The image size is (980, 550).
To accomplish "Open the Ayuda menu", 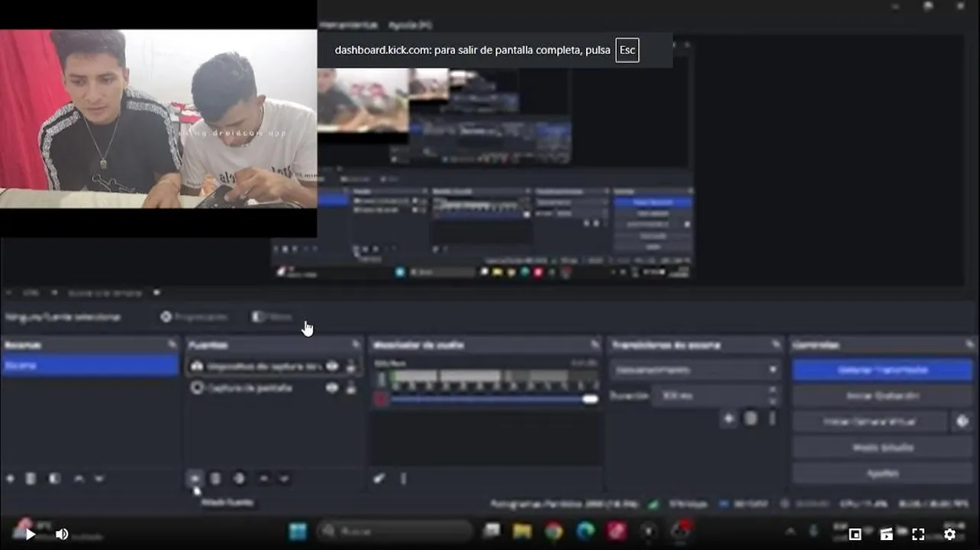I will tap(409, 25).
